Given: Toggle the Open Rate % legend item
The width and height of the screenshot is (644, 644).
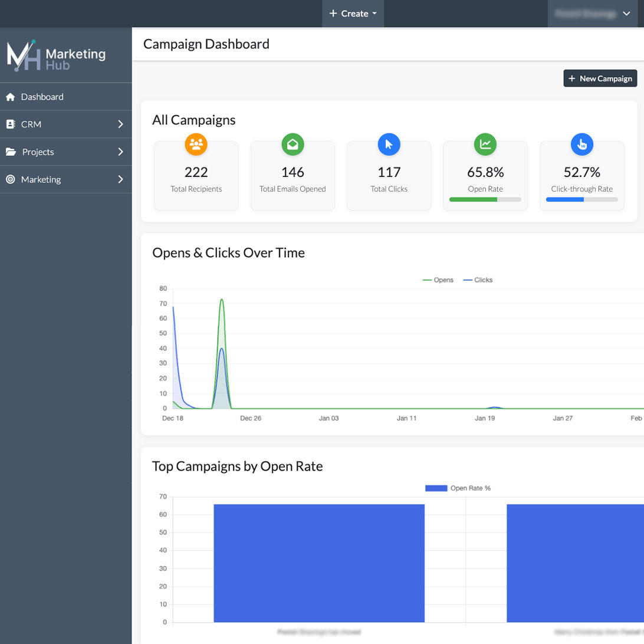Looking at the screenshot, I should click(458, 488).
